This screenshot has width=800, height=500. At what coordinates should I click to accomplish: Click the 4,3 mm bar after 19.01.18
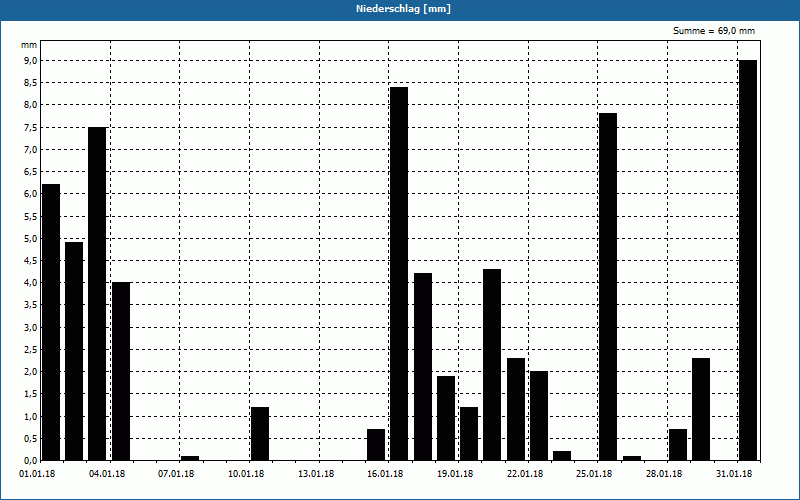pos(492,365)
